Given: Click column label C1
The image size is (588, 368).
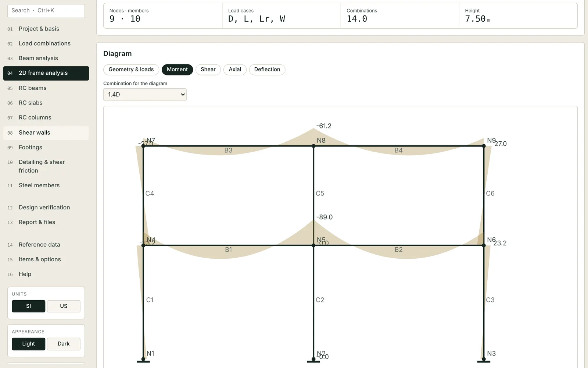Looking at the screenshot, I should pyautogui.click(x=150, y=300).
